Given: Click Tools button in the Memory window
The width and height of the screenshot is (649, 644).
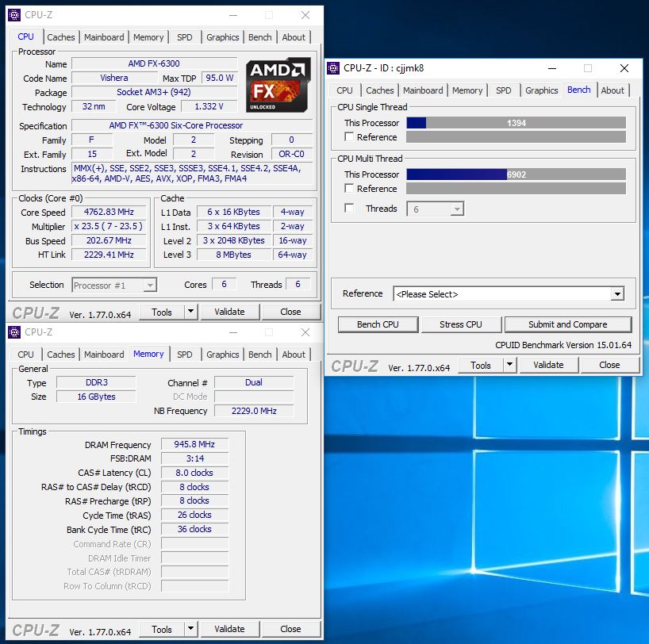Looking at the screenshot, I should 162,629.
